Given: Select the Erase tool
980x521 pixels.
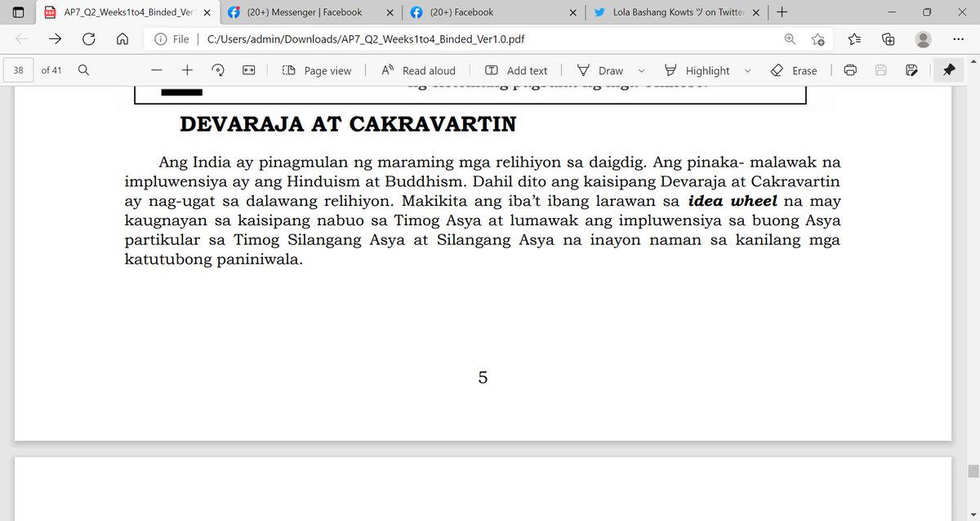Looking at the screenshot, I should 794,70.
